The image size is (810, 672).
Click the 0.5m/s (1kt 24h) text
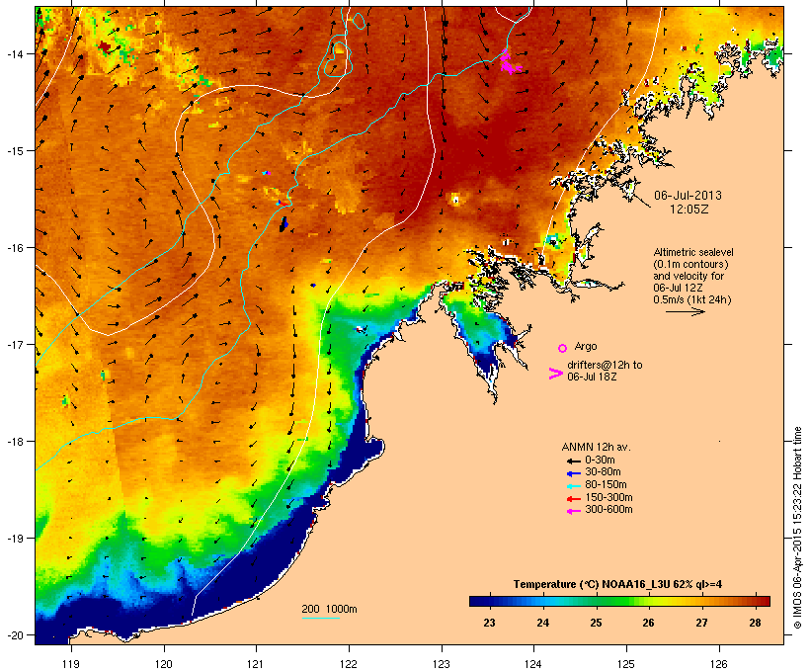point(692,299)
